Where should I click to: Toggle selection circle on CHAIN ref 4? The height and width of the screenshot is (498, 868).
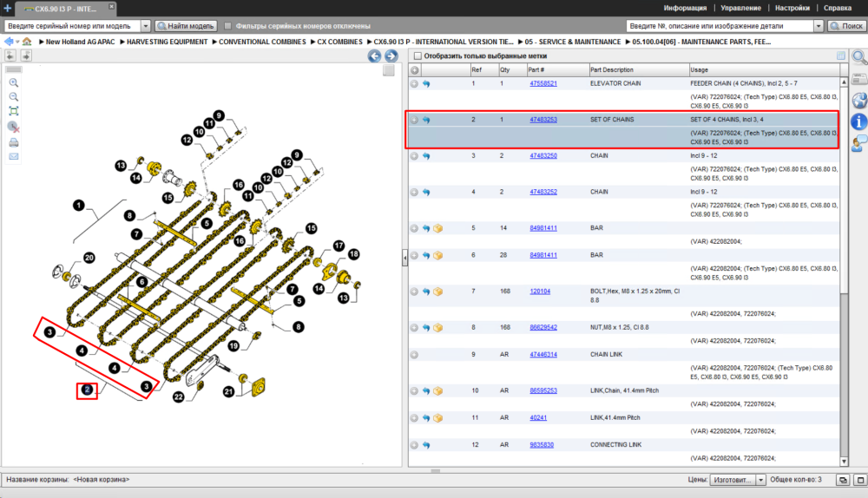(414, 192)
